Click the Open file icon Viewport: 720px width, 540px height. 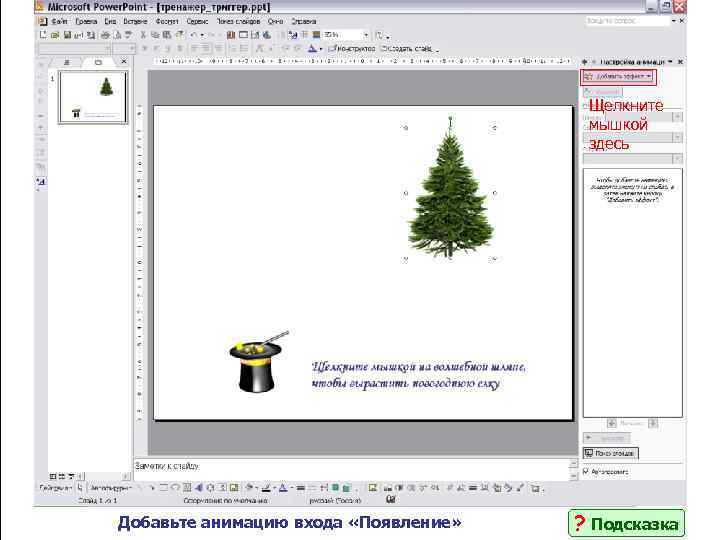55,35
